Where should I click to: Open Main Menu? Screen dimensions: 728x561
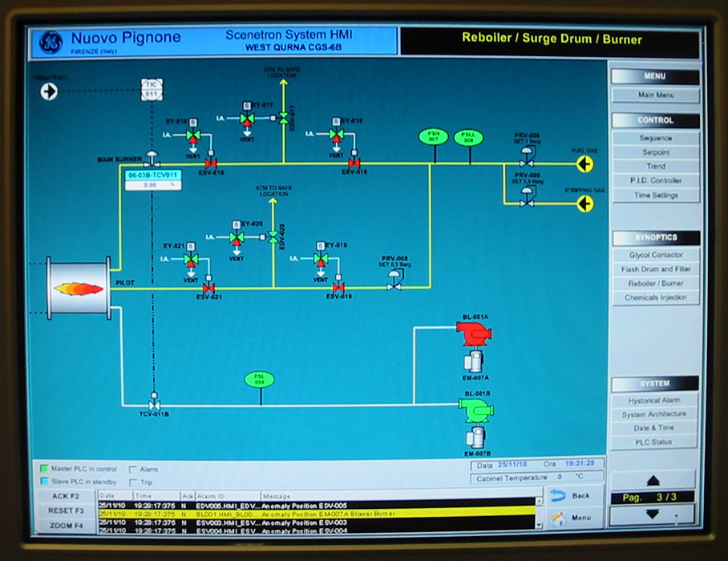pos(656,95)
